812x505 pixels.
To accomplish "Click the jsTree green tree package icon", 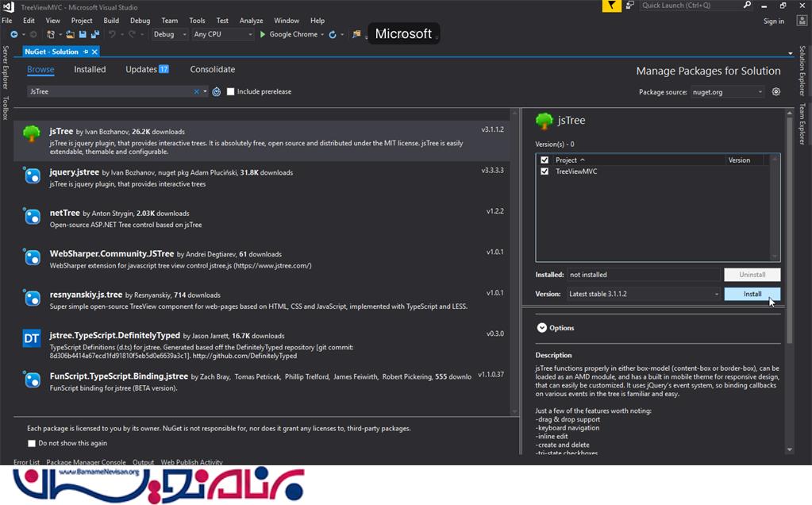I will [32, 133].
